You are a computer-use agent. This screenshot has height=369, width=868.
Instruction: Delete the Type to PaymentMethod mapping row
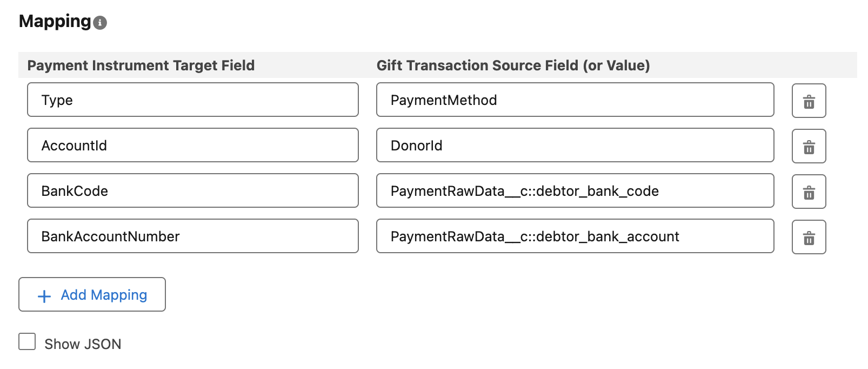[809, 101]
